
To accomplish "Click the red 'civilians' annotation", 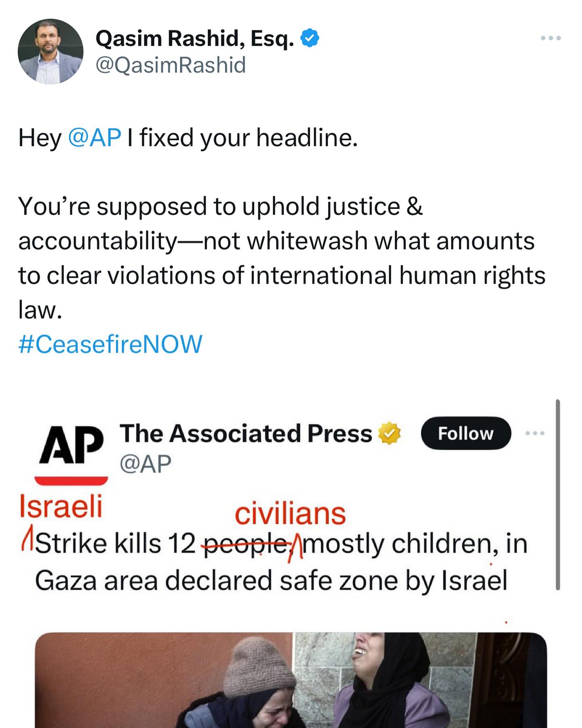I will point(290,514).
